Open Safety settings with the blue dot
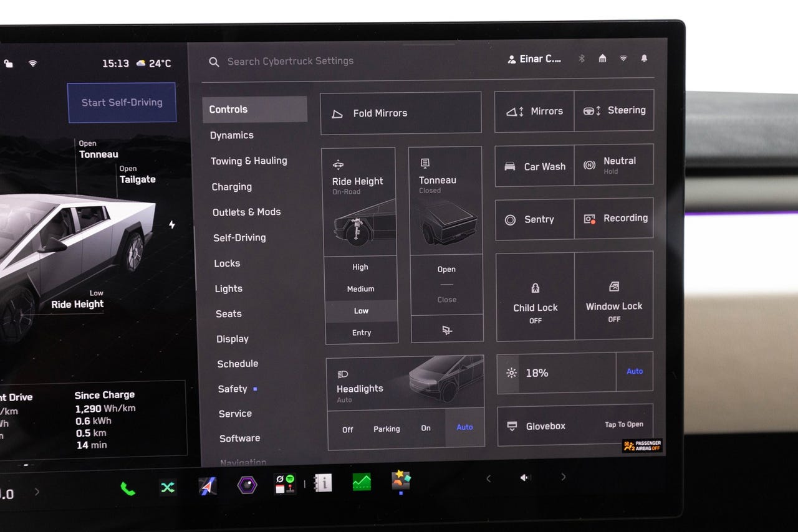Screen dimensions: 798x532 click(x=238, y=389)
